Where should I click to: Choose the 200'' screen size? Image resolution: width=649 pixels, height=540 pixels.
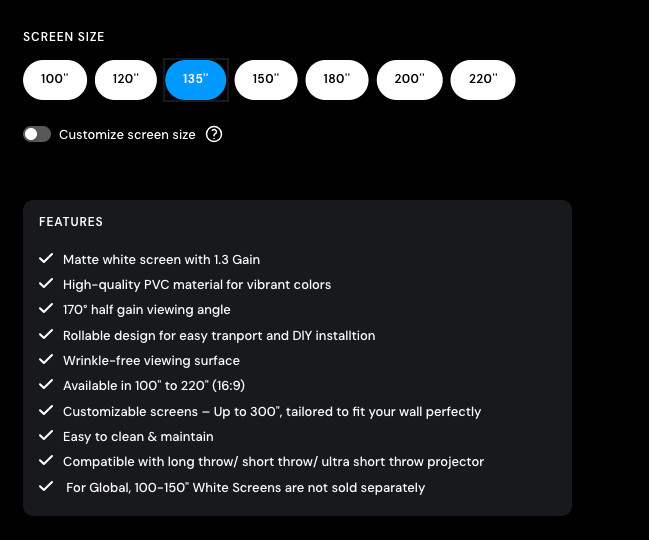pos(409,80)
